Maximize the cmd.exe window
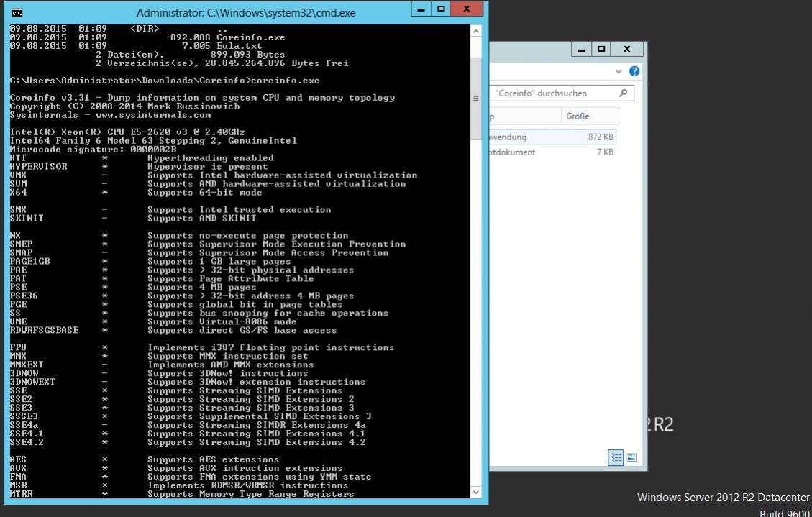The height and width of the screenshot is (517, 812). click(x=441, y=9)
